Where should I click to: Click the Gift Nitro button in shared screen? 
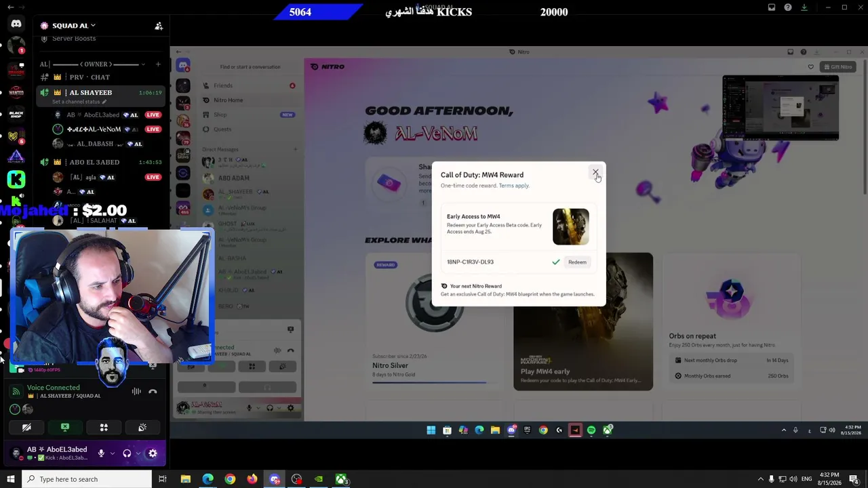[x=837, y=66]
